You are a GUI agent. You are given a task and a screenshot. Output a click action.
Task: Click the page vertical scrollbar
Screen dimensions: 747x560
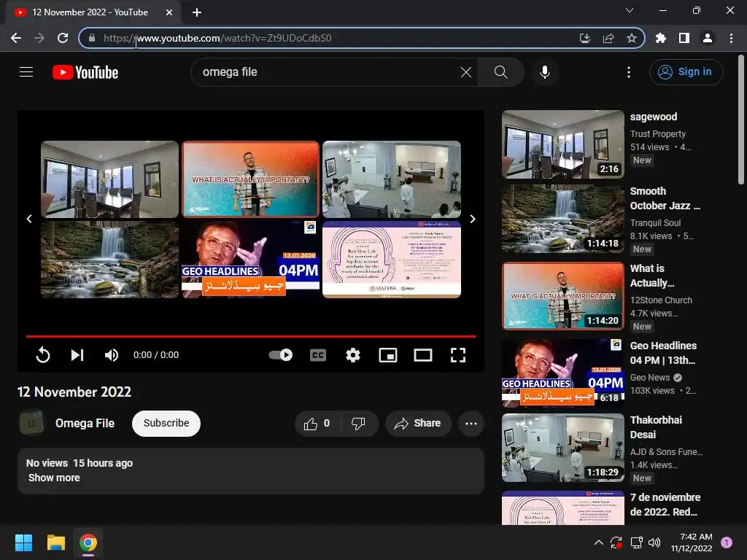741,119
